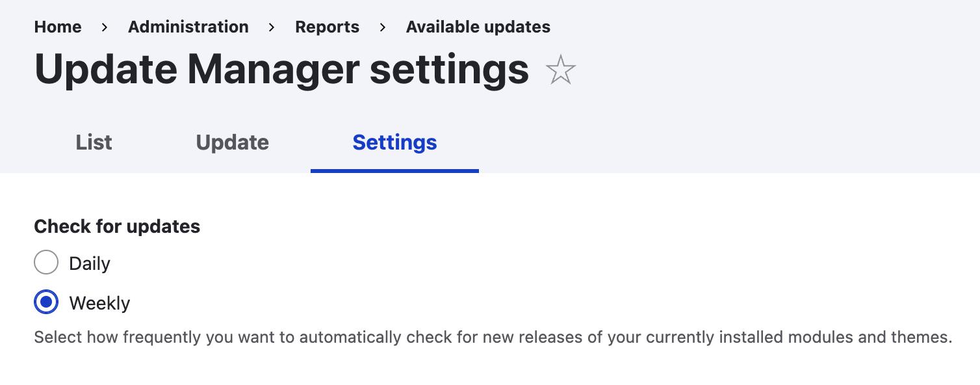The height and width of the screenshot is (385, 980).
Task: Click the Weekly option label text
Action: [x=99, y=302]
